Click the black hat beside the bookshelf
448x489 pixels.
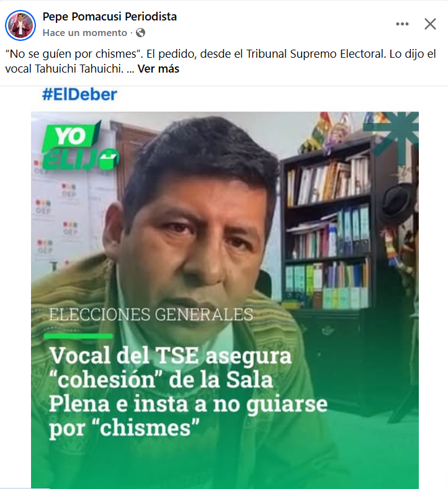pyautogui.click(x=398, y=200)
